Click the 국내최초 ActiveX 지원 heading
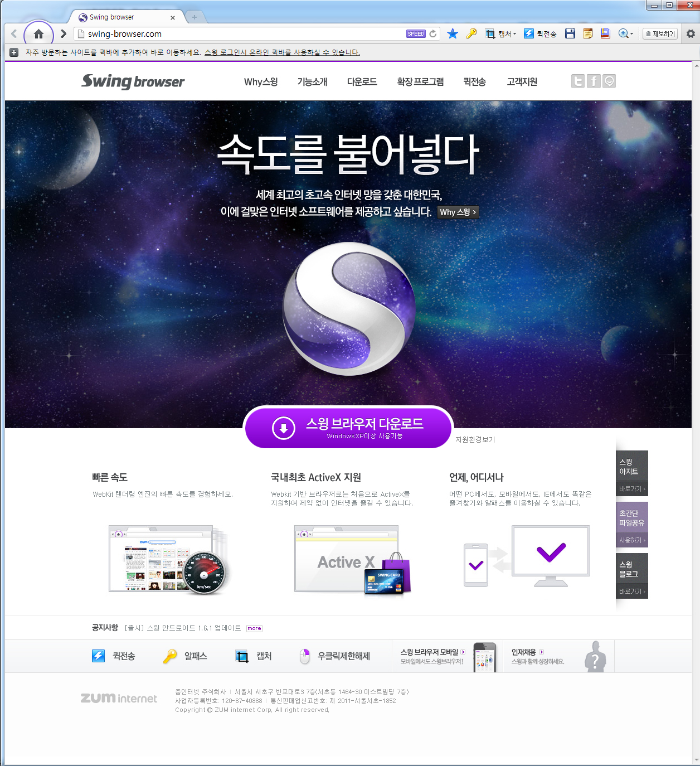This screenshot has height=766, width=700. point(316,477)
